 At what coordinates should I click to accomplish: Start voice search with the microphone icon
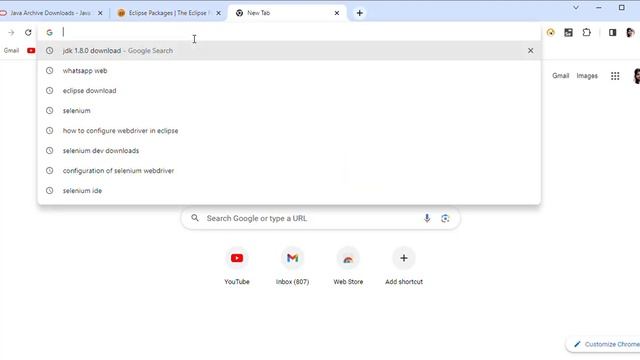[x=427, y=218]
